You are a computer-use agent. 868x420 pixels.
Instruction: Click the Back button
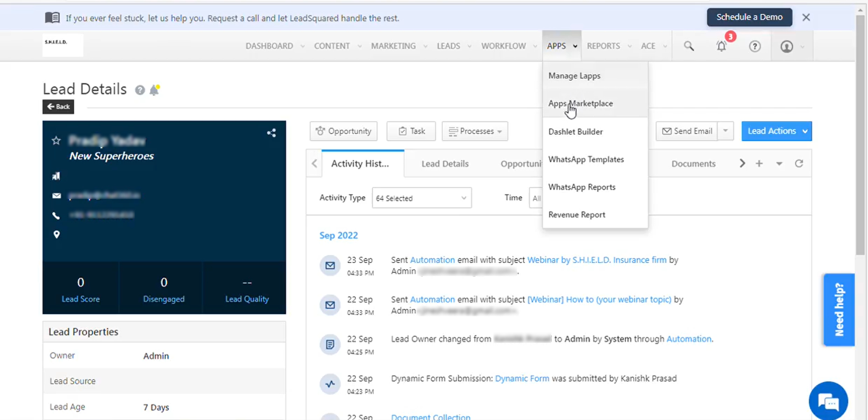[x=58, y=107]
